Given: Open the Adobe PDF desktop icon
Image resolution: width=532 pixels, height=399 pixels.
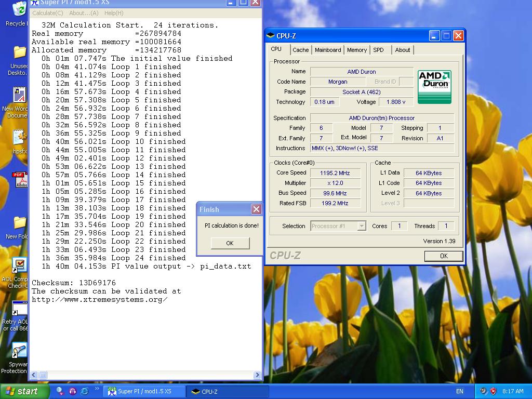Looking at the screenshot, I should coord(20,179).
